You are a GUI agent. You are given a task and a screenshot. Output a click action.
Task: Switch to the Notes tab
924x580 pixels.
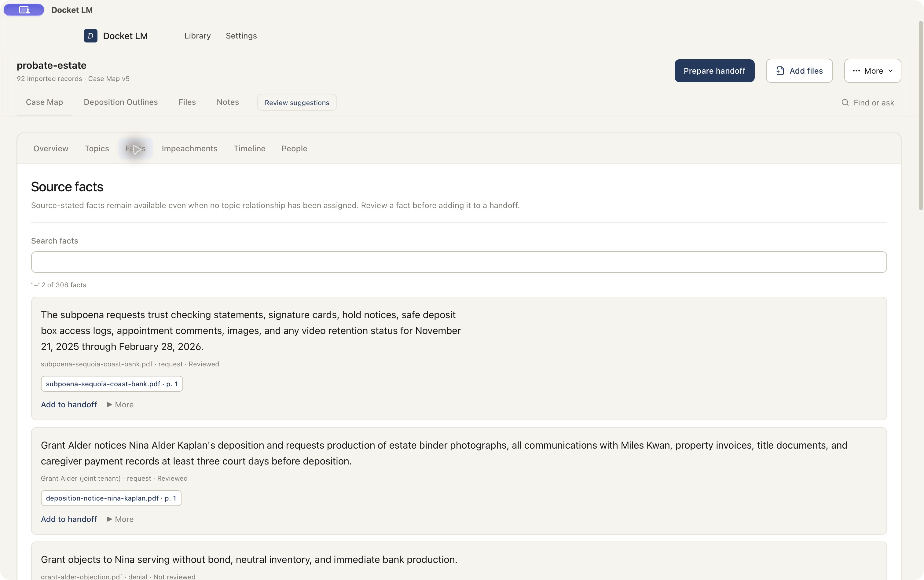coord(228,102)
